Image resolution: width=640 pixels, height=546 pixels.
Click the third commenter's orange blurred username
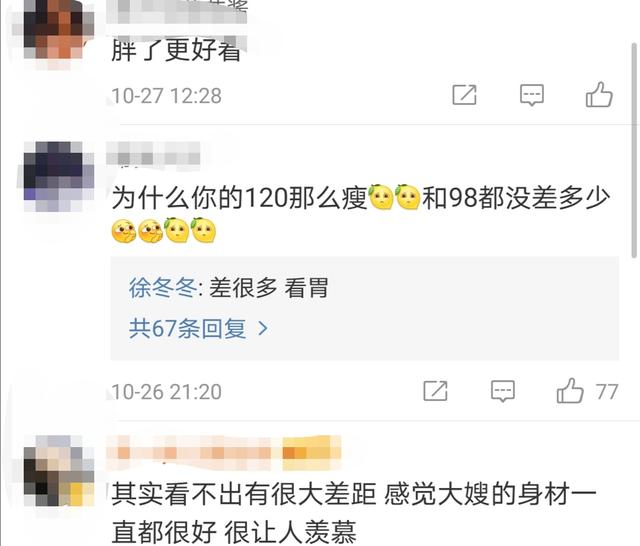point(224,452)
